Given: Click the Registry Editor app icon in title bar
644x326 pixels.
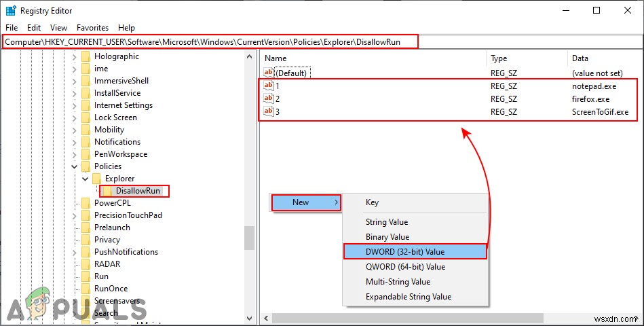Looking at the screenshot, I should coord(11,11).
